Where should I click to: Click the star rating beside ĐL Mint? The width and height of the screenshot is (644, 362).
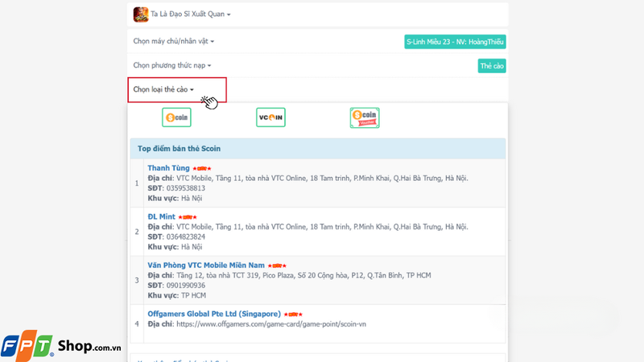click(188, 217)
